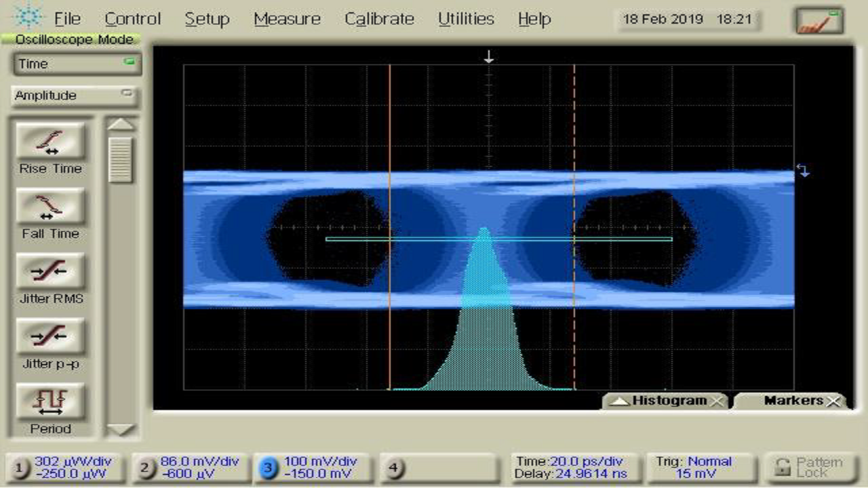The height and width of the screenshot is (488, 868).
Task: Click the Time measurement tab button
Action: pos(76,64)
